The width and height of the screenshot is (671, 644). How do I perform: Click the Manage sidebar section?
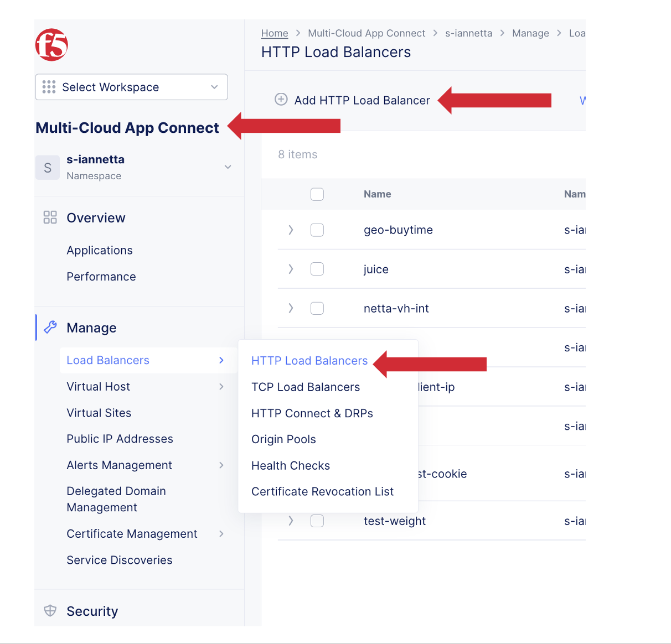(91, 328)
